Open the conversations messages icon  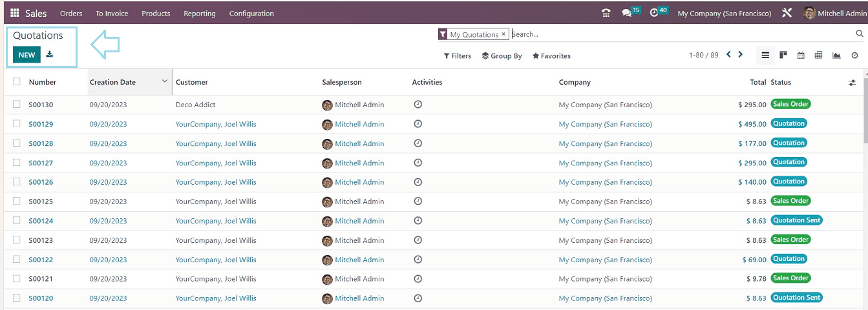click(x=627, y=13)
